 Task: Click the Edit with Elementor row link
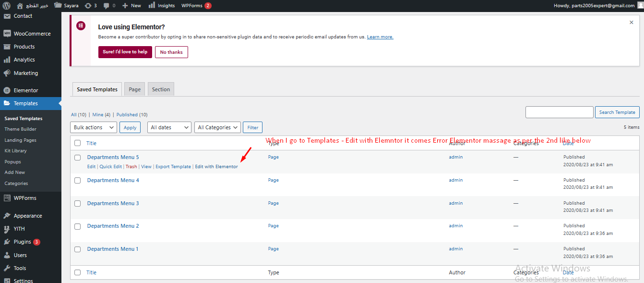coord(216,167)
